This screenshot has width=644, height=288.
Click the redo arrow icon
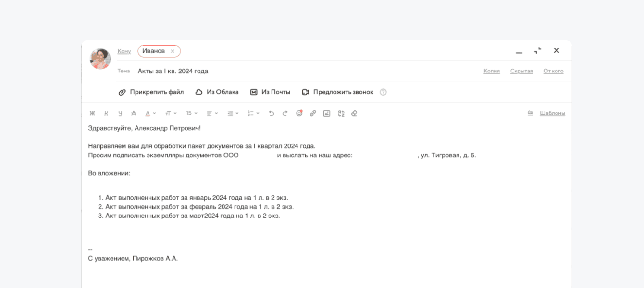pos(285,113)
